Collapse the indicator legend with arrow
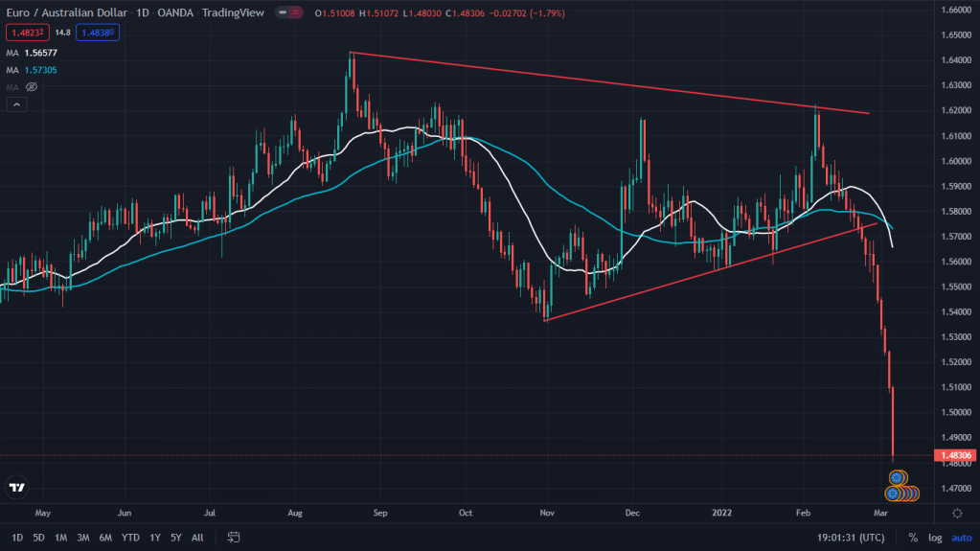This screenshot has width=980, height=551. [15, 104]
